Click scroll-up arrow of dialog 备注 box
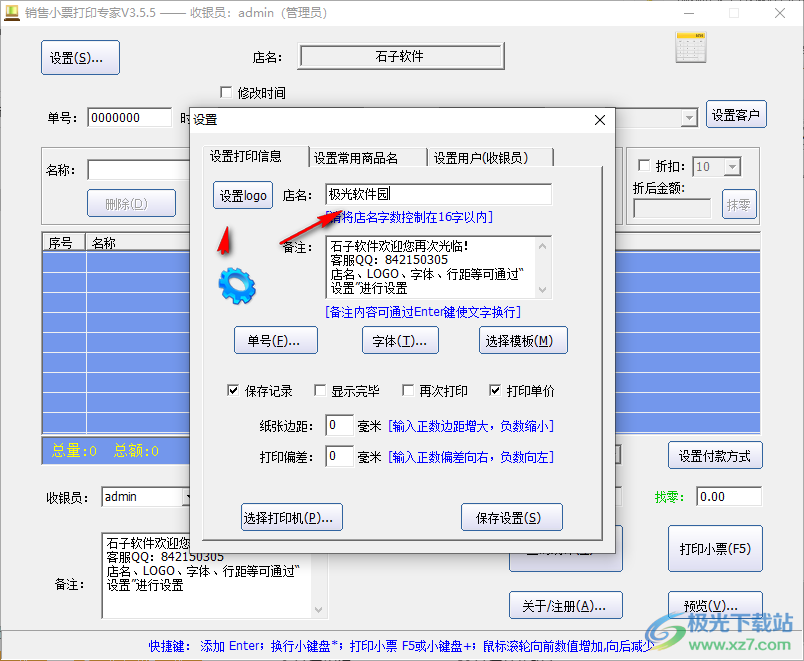This screenshot has height=661, width=804. coord(543,246)
